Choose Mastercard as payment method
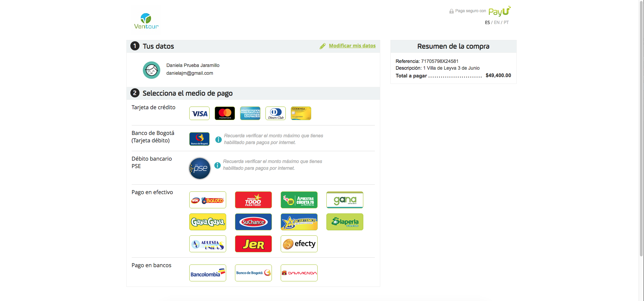This screenshot has height=301, width=644. (225, 113)
